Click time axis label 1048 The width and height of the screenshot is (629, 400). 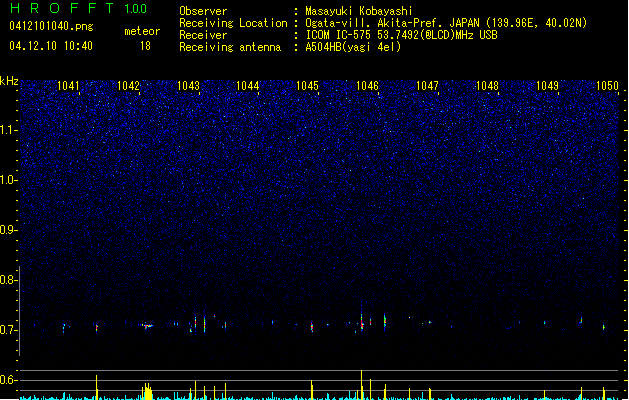coord(487,86)
